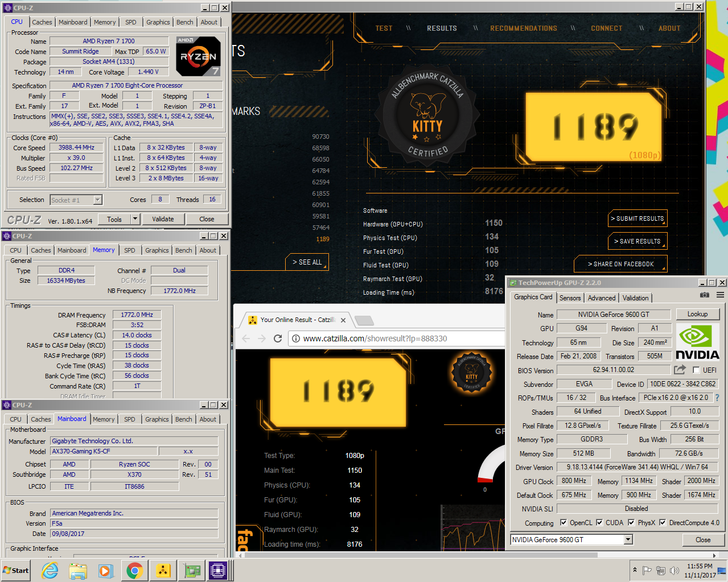Viewport: 728px width, 582px height.
Task: Switch to CPU-Z in the taskbar
Action: coord(218,570)
